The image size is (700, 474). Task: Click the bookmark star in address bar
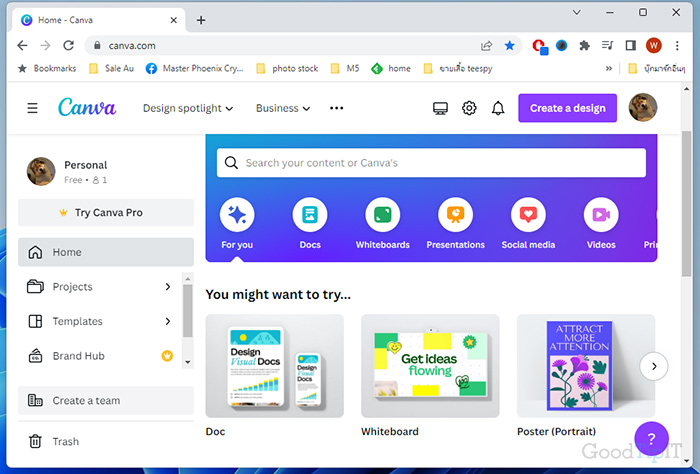coord(509,46)
